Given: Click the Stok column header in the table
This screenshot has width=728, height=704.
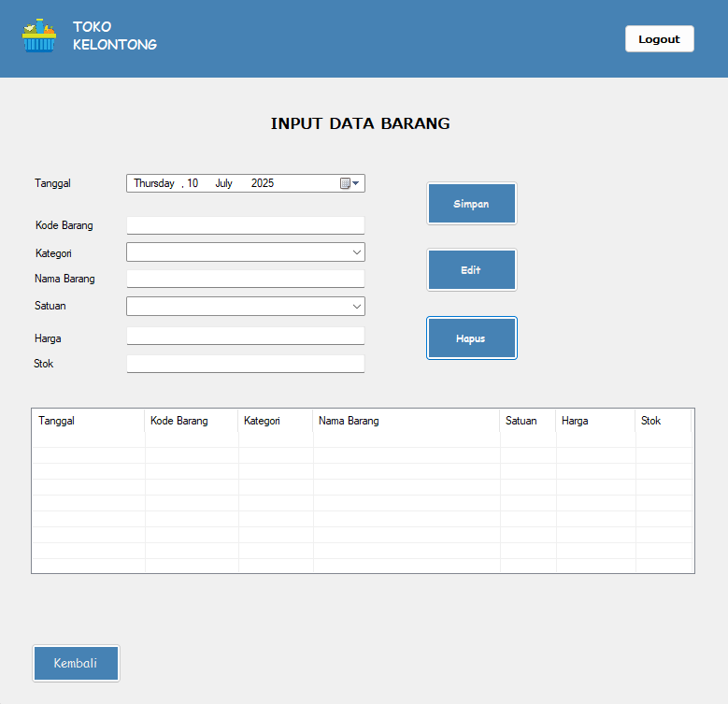Looking at the screenshot, I should click(663, 421).
